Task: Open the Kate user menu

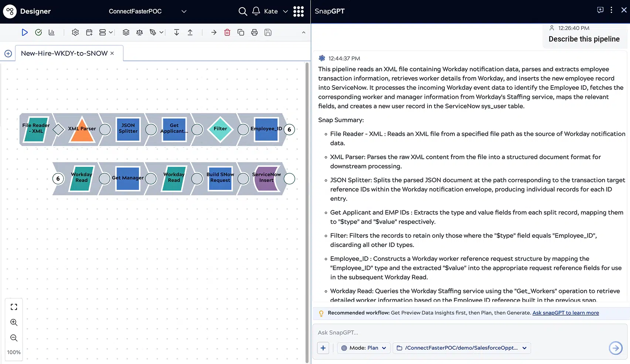Action: click(x=276, y=11)
